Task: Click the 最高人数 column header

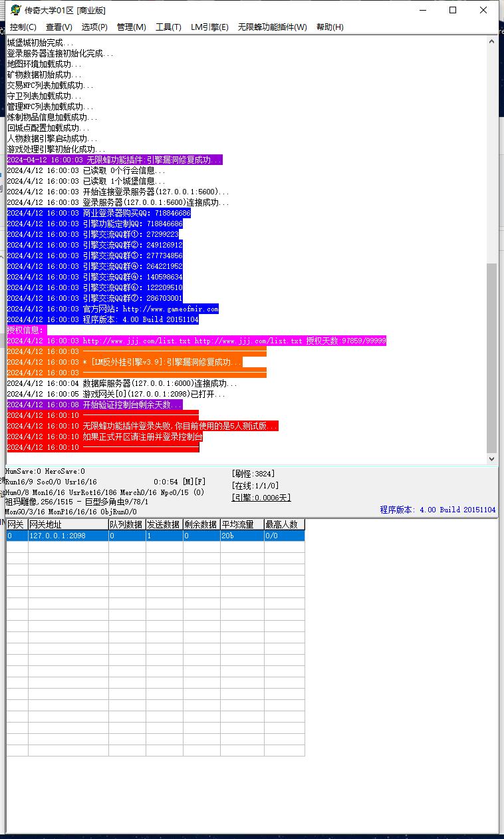Action: pyautogui.click(x=285, y=524)
